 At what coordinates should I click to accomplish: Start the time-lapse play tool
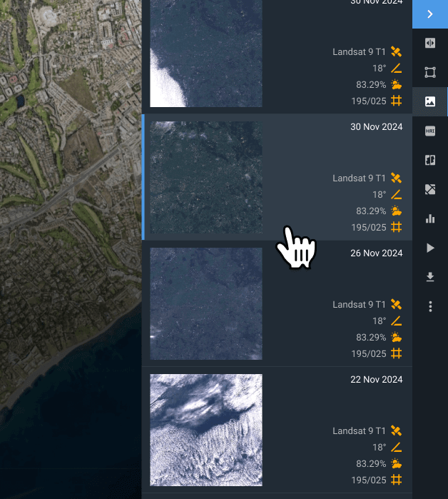(x=430, y=248)
